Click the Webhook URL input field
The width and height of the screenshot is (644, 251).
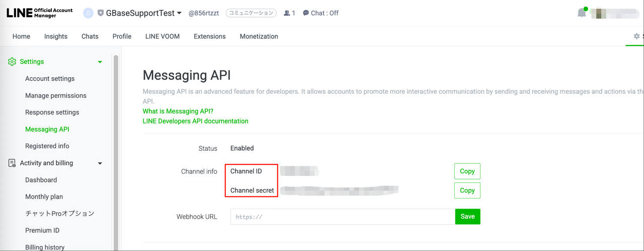tap(343, 217)
